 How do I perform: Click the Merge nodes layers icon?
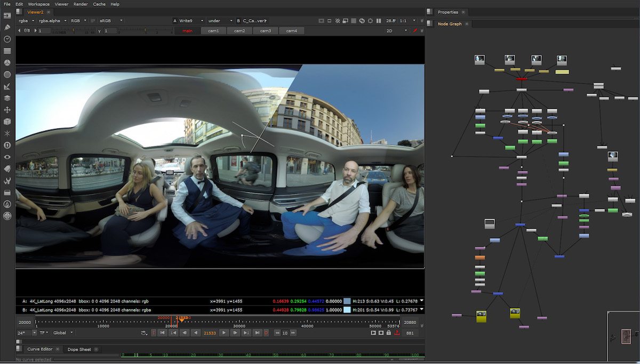click(7, 98)
